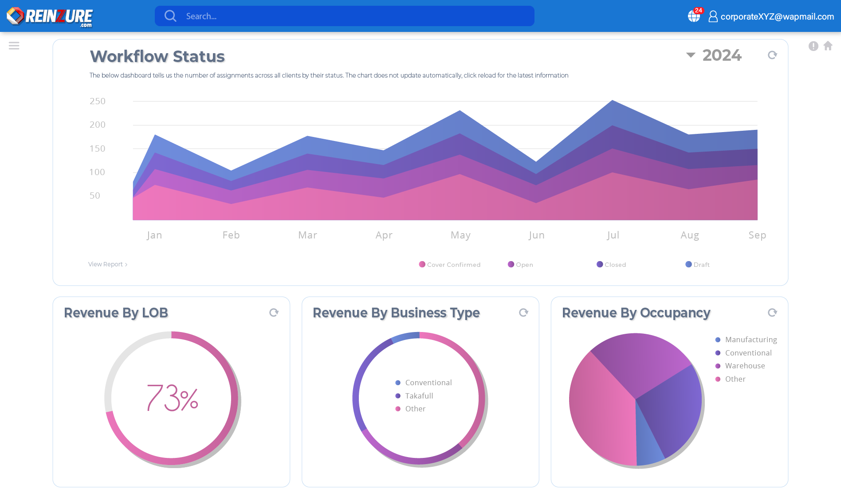Toggle Closed legend series
The image size is (841, 504).
(x=611, y=265)
